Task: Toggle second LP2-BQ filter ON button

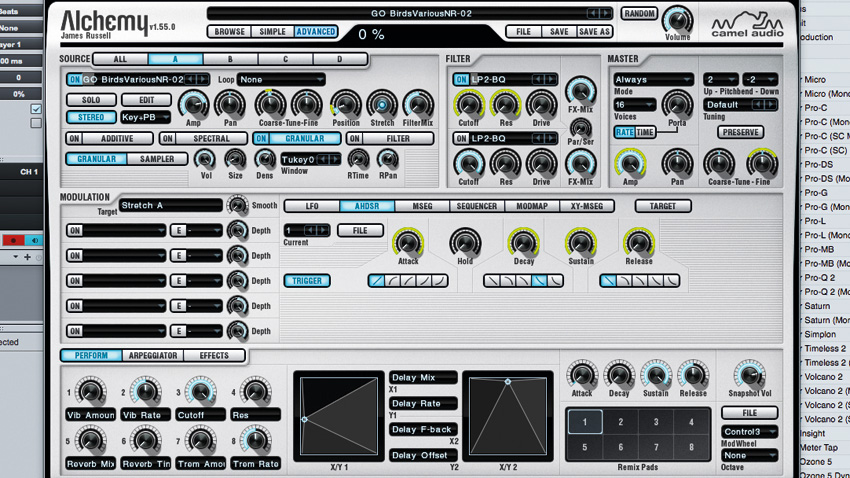Action: pyautogui.click(x=461, y=139)
